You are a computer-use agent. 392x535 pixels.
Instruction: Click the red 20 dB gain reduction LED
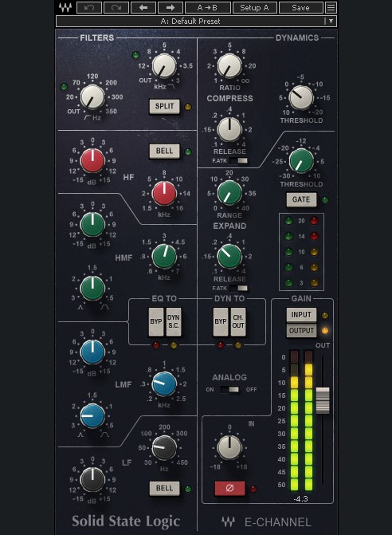[x=314, y=221]
